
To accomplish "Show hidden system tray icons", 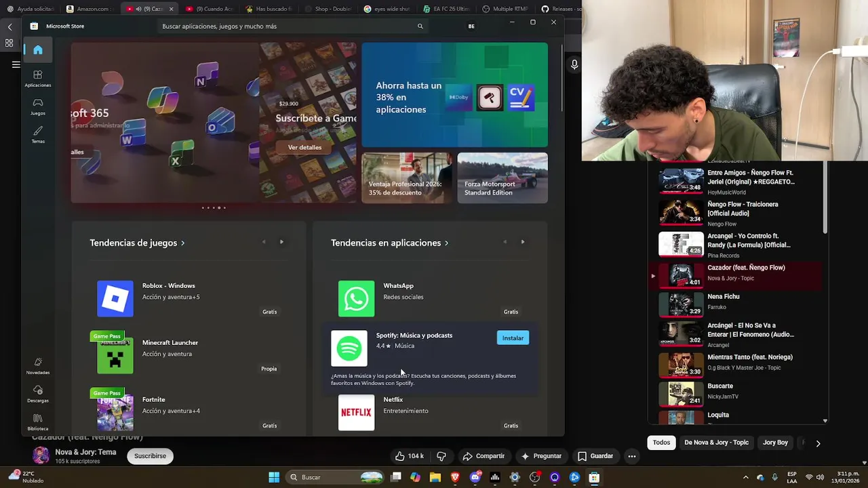I will (x=745, y=477).
